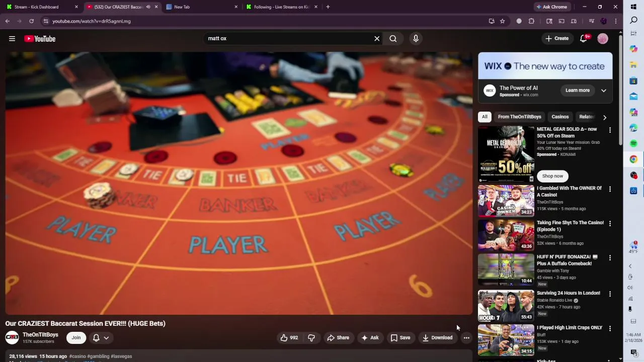The height and width of the screenshot is (362, 644).
Task: Open the Microsoft Store taskbar icon
Action: pyautogui.click(x=633, y=81)
